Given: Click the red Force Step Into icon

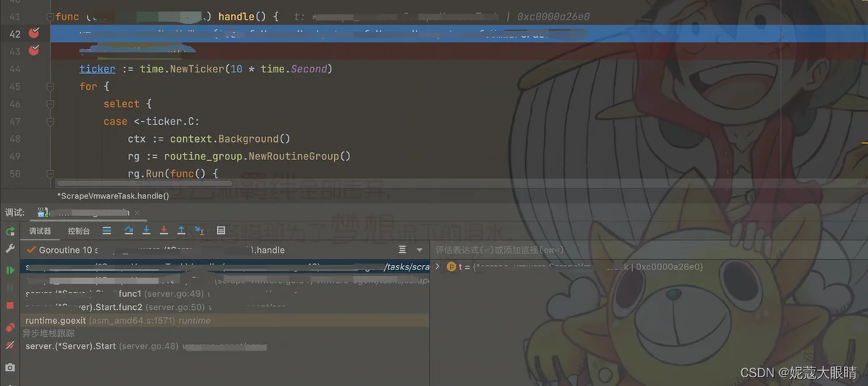Looking at the screenshot, I should 163,231.
